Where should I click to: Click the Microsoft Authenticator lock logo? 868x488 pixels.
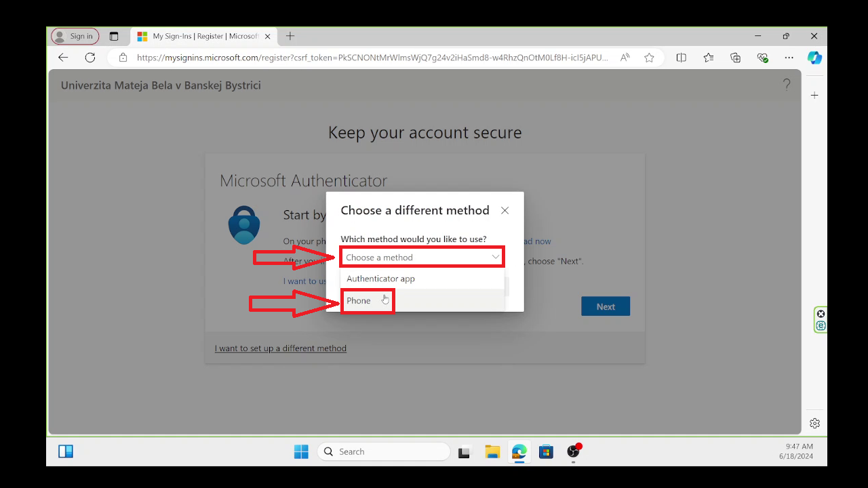(x=244, y=225)
